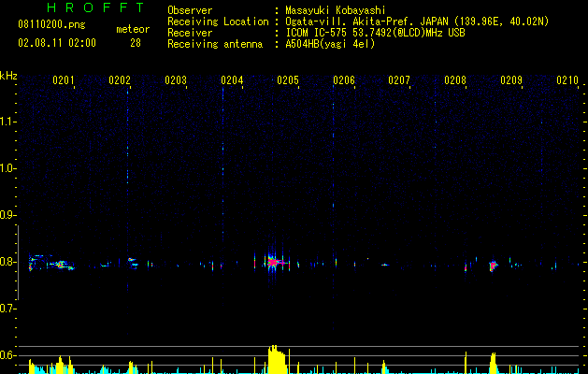Click the ICOM IC-575 receiver value
Screen dimensions: 588x374
point(376,33)
